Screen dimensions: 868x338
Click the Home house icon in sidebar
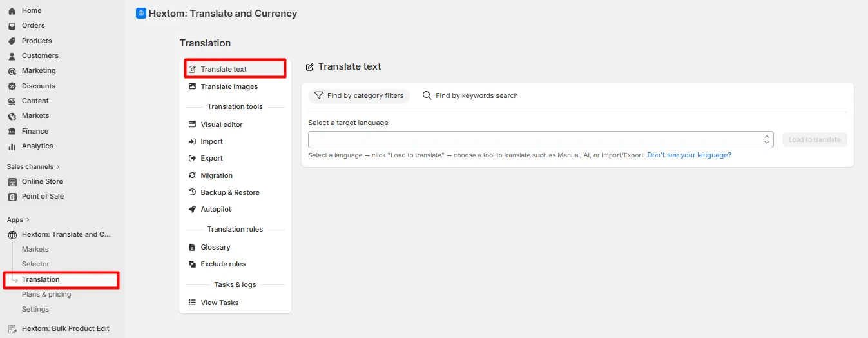[12, 11]
